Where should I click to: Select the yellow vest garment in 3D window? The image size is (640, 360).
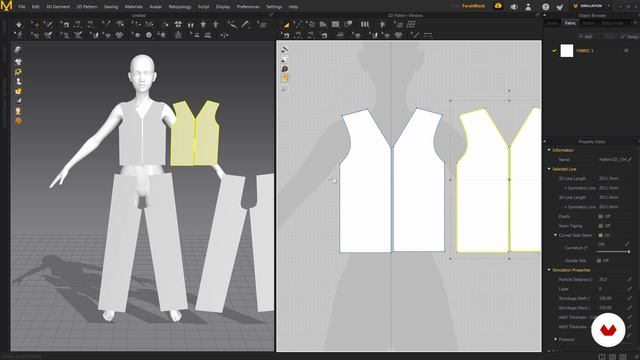pos(195,134)
